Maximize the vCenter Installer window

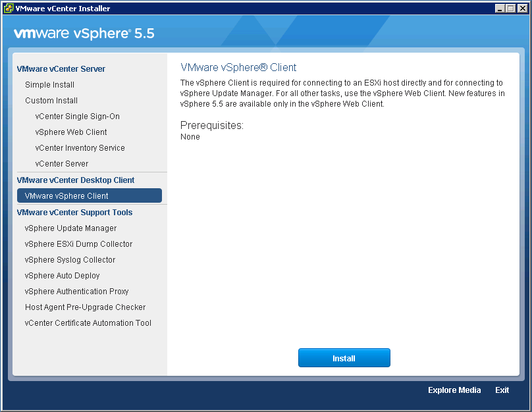tap(510, 9)
